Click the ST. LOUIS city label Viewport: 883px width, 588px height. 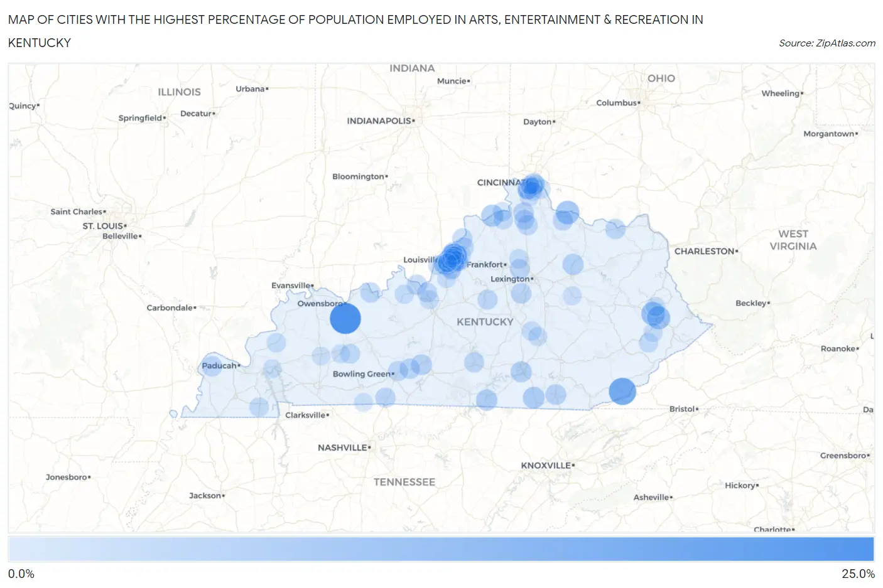(103, 226)
